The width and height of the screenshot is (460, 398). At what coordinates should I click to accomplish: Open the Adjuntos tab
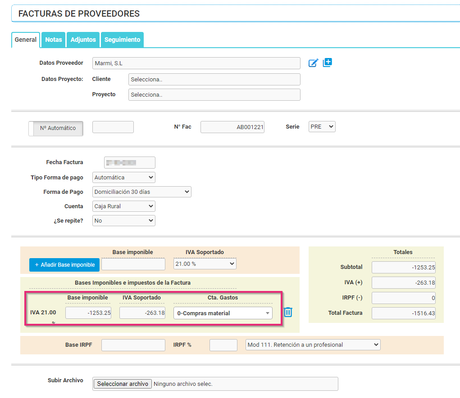[83, 40]
